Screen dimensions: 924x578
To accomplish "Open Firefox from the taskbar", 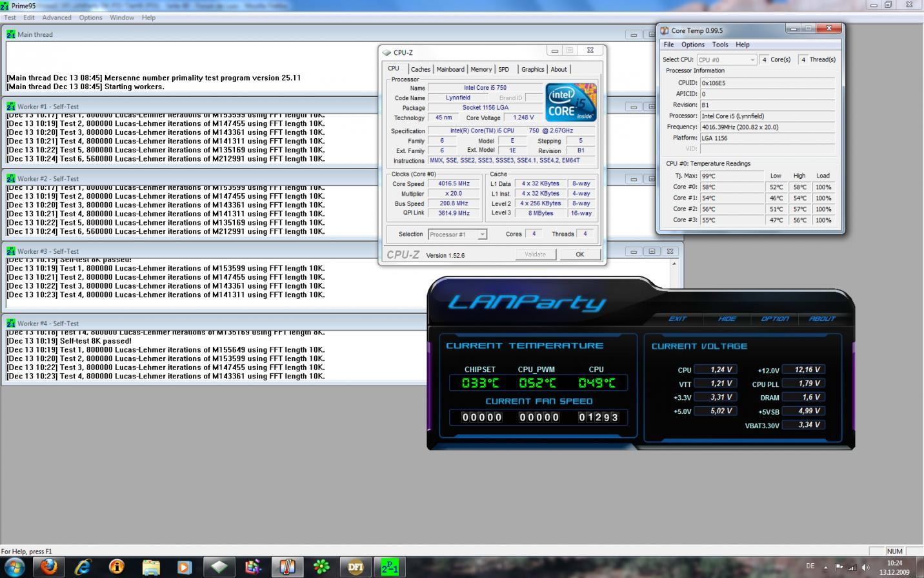I will click(x=49, y=567).
